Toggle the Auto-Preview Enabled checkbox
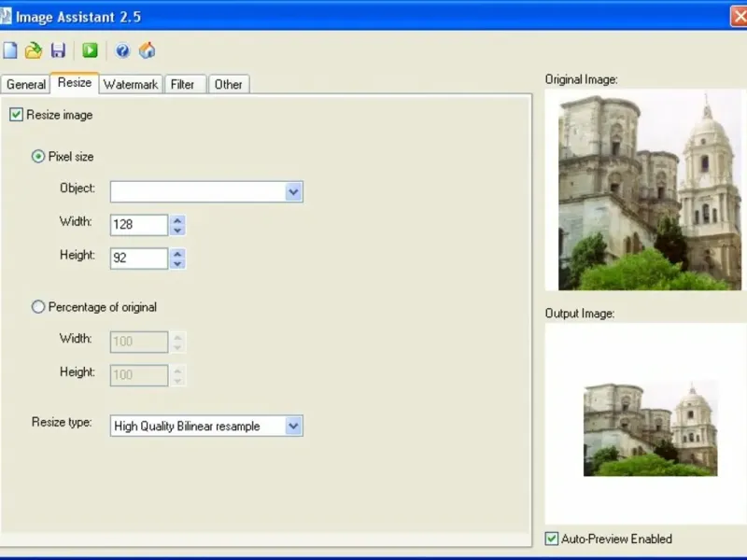Screen dimensions: 747x560 tap(552, 539)
